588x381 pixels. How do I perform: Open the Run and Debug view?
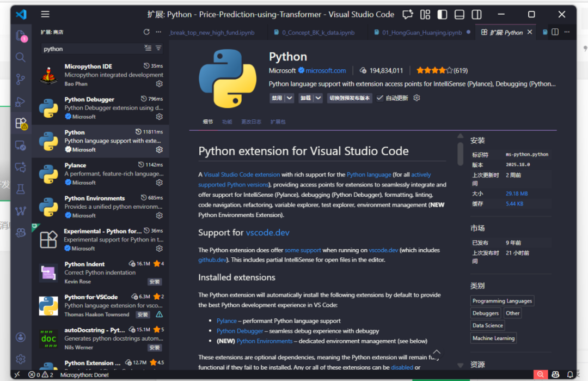tap(20, 101)
